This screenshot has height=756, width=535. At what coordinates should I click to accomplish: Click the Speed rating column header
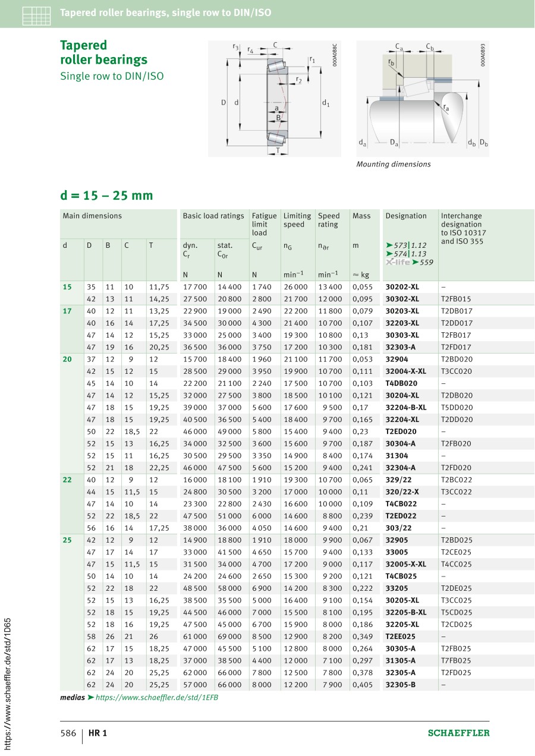coord(329,220)
